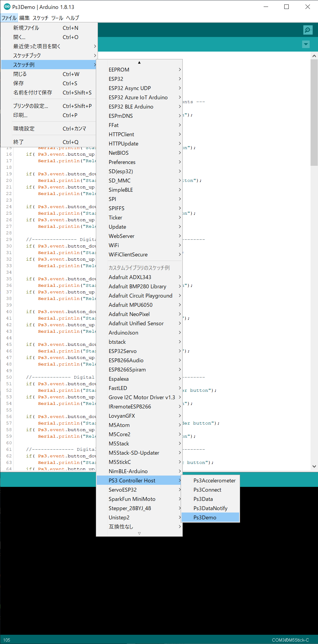Screen dimensions: 318x644
Task: Open SPIFFS examples
Action: tap(139, 208)
